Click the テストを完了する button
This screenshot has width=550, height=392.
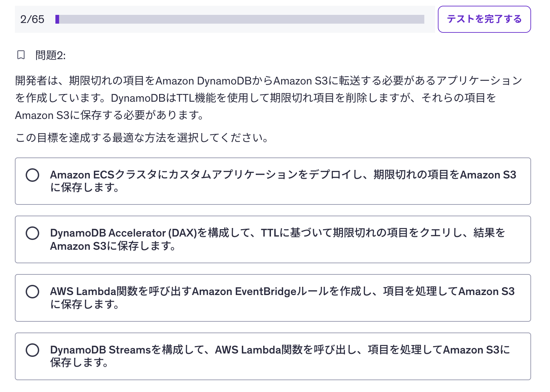click(x=484, y=19)
